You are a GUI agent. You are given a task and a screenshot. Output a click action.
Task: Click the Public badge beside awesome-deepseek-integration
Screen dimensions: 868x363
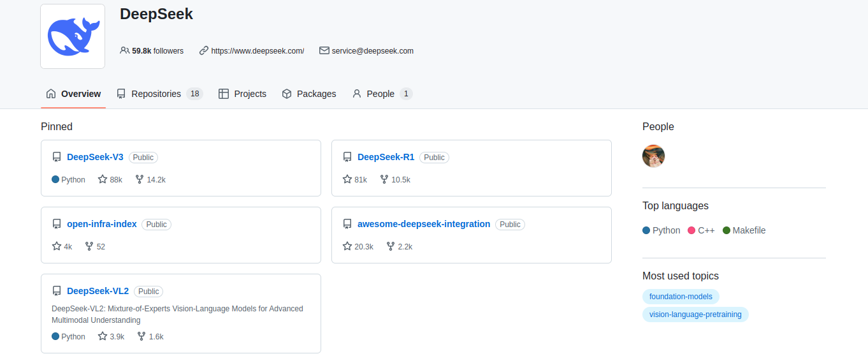510,225
